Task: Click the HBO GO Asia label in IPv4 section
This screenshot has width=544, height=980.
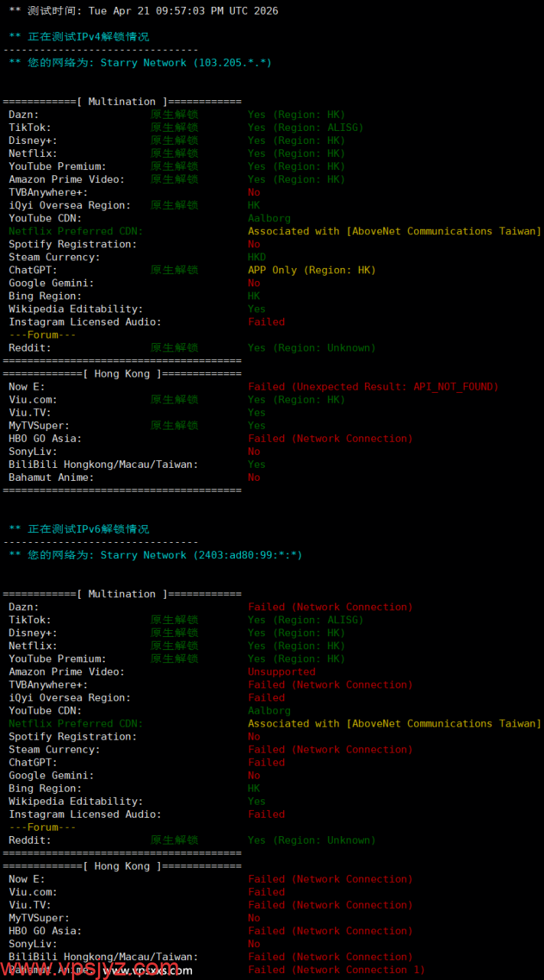Action: [x=45, y=439]
